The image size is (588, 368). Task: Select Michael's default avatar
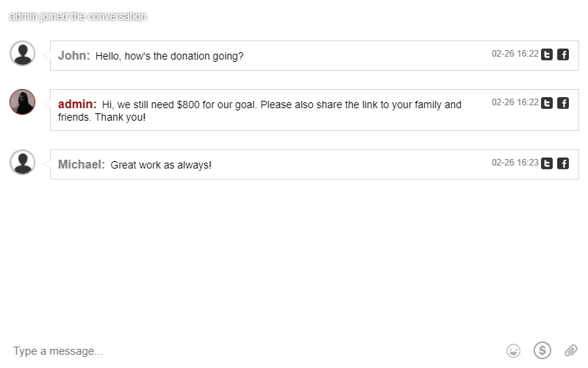(23, 163)
